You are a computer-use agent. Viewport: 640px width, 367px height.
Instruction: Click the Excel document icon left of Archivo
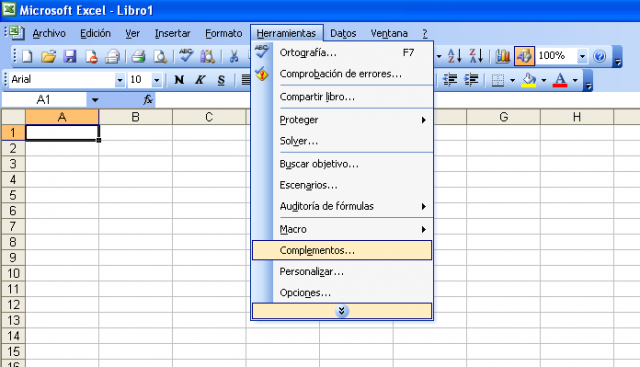tap(17, 33)
